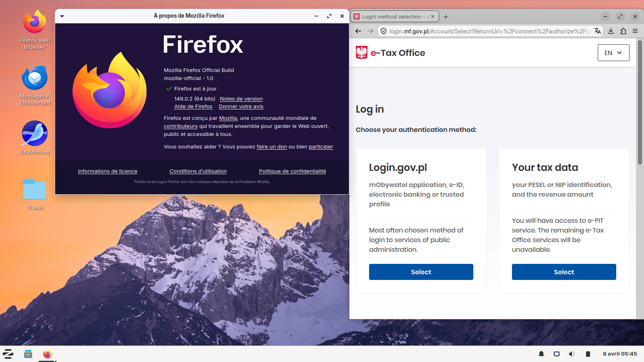Image resolution: width=644 pixels, height=362 pixels.
Task: Follow the contributeurs link
Action: click(181, 126)
